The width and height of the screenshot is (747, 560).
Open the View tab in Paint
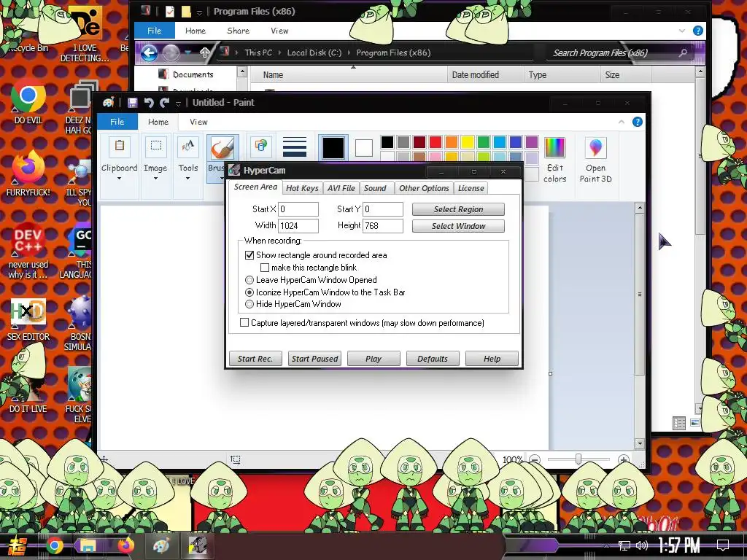[198, 122]
